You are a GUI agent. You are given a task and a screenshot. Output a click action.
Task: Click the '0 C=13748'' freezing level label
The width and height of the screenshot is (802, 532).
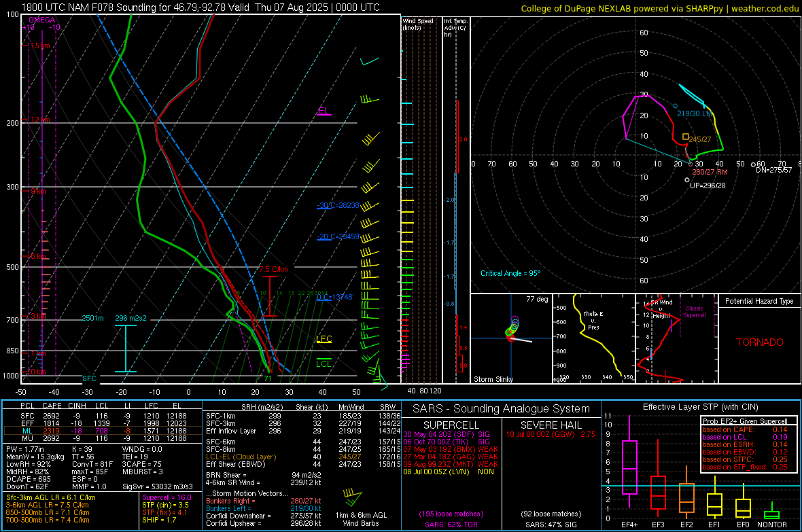(x=335, y=297)
